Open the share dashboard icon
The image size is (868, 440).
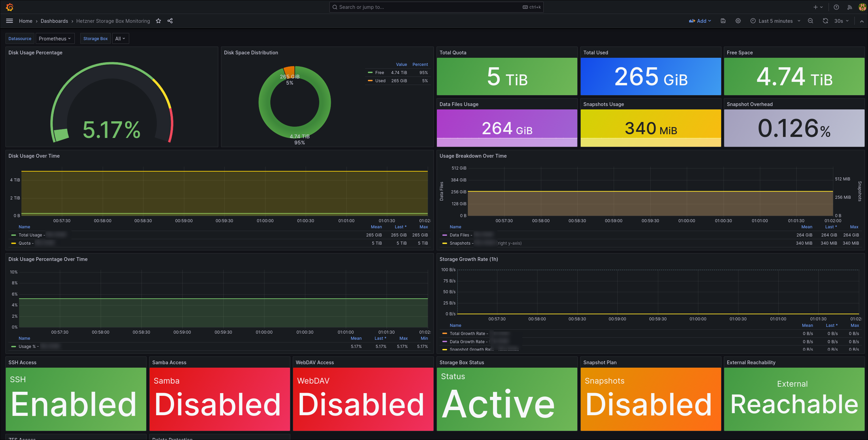pos(170,21)
